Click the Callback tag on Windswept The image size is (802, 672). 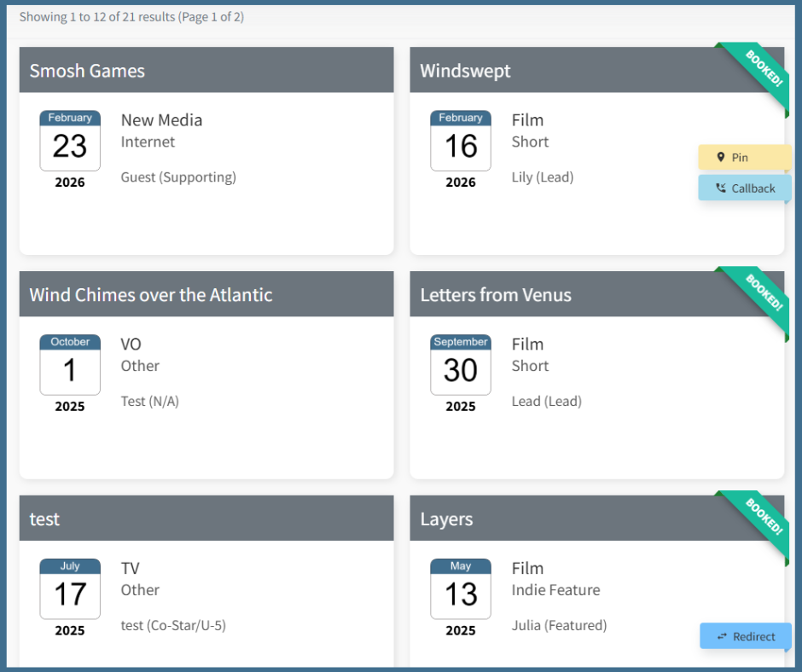click(744, 188)
